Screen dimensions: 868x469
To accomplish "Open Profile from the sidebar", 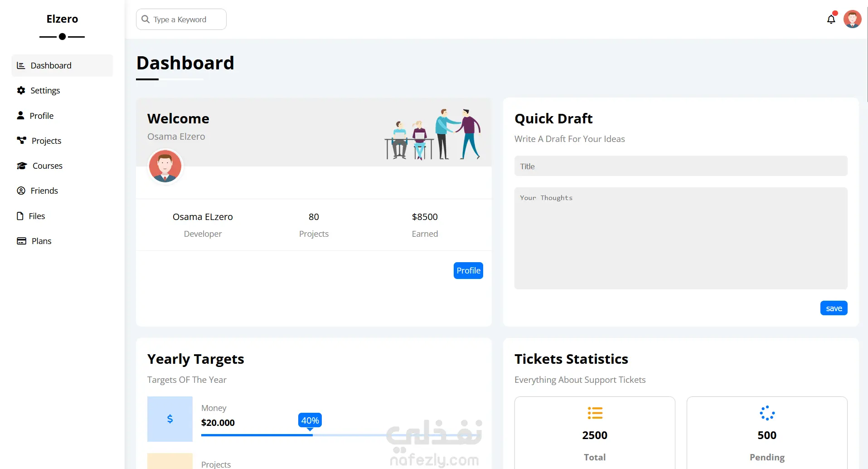I will pyautogui.click(x=62, y=116).
